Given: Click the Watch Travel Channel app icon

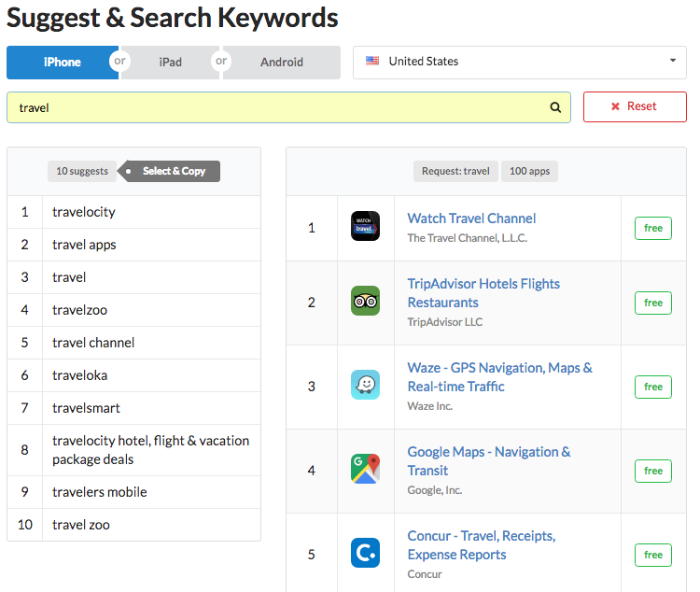Looking at the screenshot, I should pos(366,227).
